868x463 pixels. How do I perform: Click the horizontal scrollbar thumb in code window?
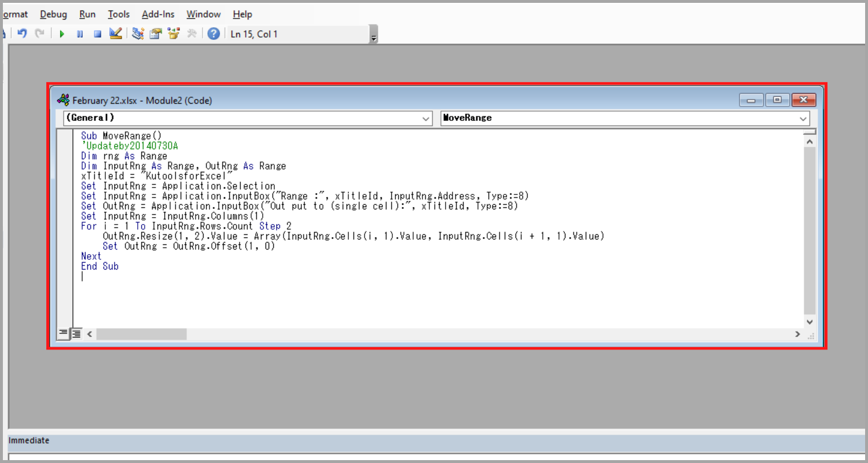click(x=141, y=334)
